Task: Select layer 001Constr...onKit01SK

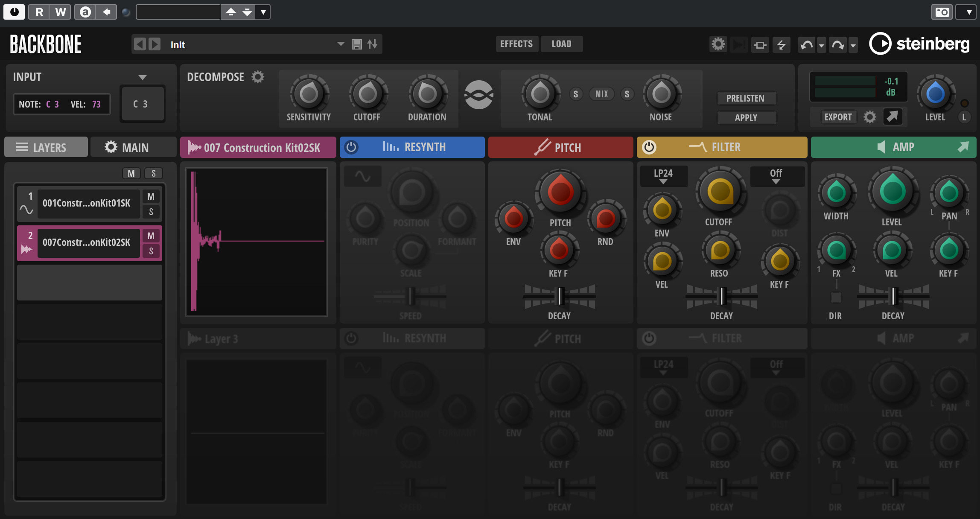Action: (88, 204)
